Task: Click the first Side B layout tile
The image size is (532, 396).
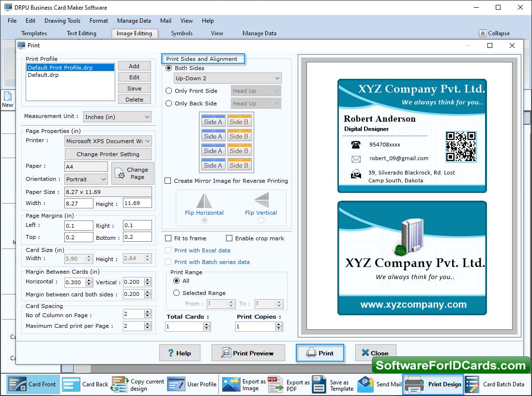Action: (239, 121)
